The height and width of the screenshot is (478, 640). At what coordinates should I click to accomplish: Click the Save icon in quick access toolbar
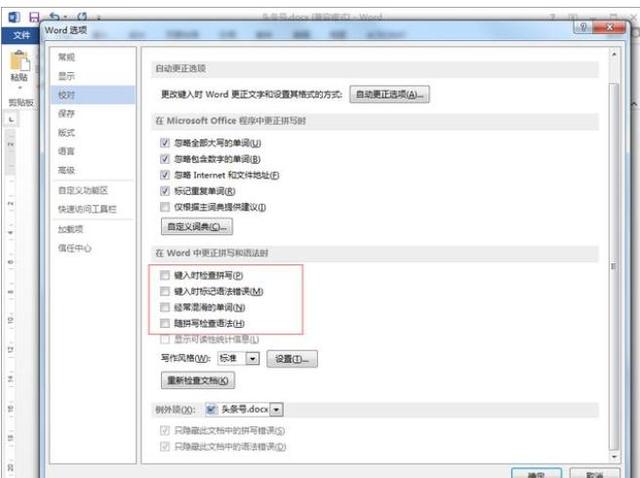pos(34,17)
